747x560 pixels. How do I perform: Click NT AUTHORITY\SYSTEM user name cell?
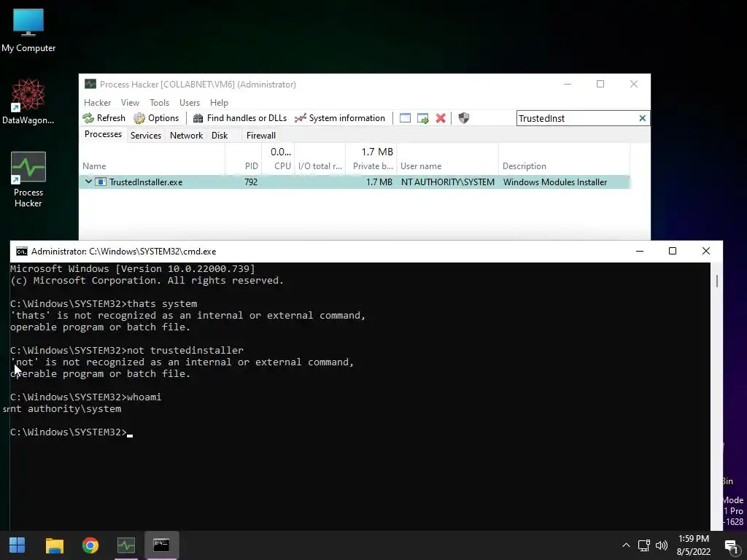point(447,182)
